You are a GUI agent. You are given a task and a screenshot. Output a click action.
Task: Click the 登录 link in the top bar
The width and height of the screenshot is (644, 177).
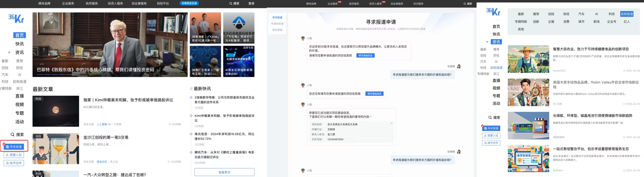click(x=251, y=3)
